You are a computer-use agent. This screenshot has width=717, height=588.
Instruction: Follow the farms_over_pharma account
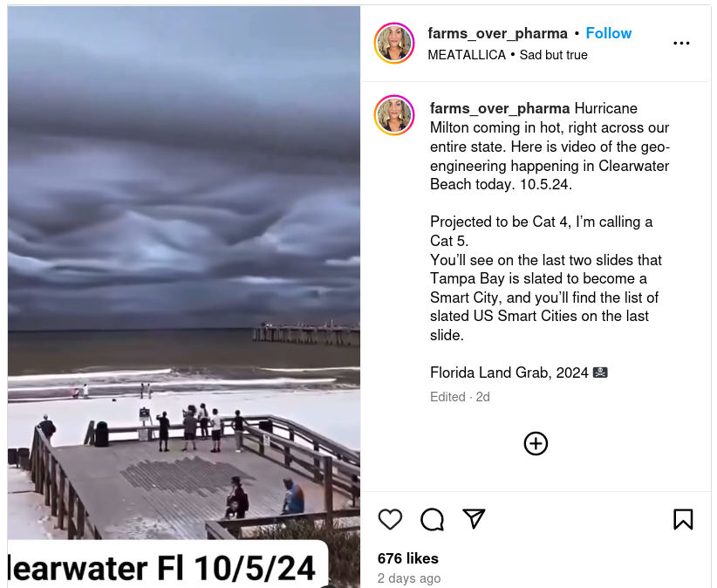(609, 33)
